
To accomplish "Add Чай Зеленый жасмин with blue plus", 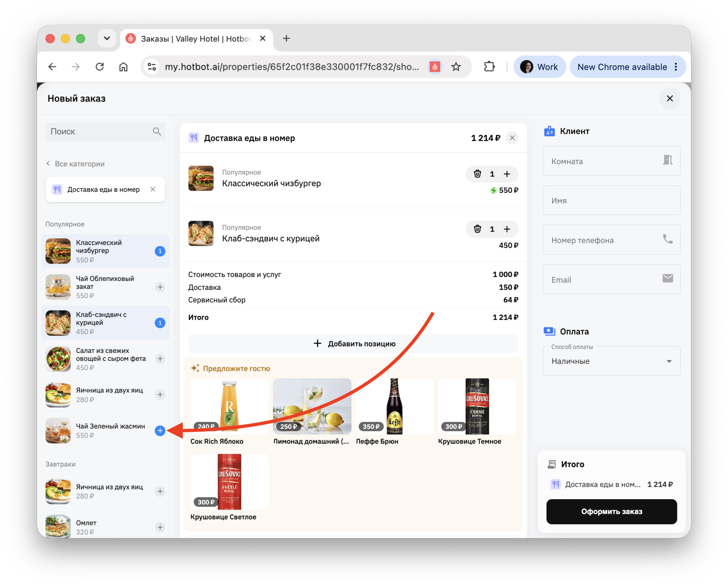I will pyautogui.click(x=160, y=430).
